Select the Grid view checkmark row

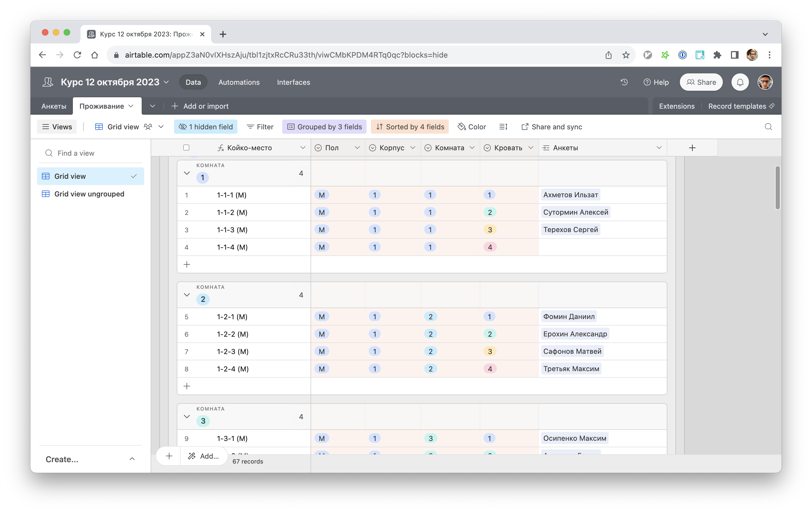(90, 176)
